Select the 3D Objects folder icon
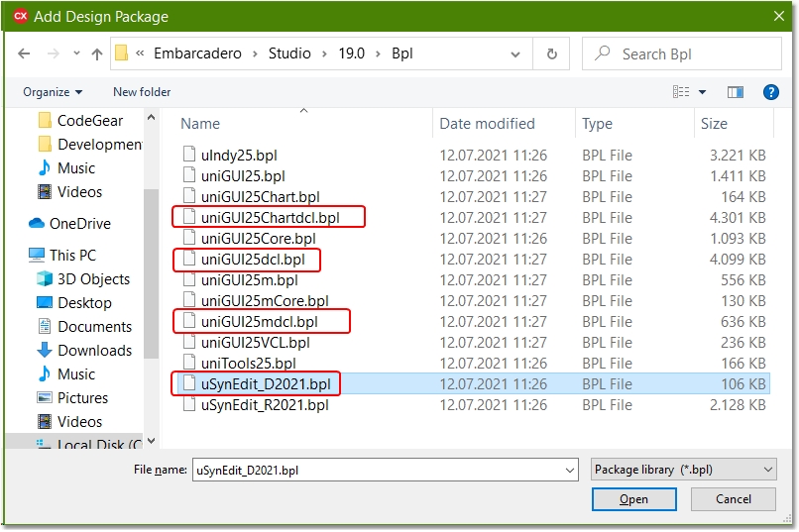The width and height of the screenshot is (799, 532). (x=45, y=279)
